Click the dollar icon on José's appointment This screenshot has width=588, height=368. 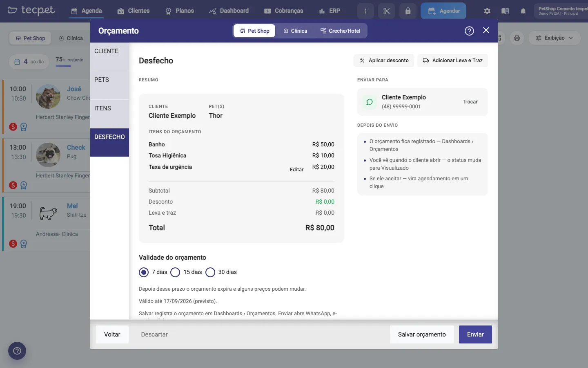[x=13, y=127]
